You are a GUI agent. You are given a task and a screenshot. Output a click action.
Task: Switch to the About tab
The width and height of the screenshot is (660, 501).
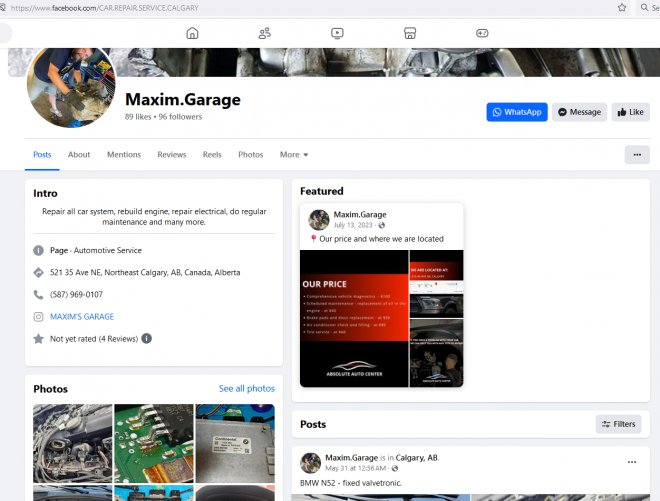pyautogui.click(x=79, y=155)
